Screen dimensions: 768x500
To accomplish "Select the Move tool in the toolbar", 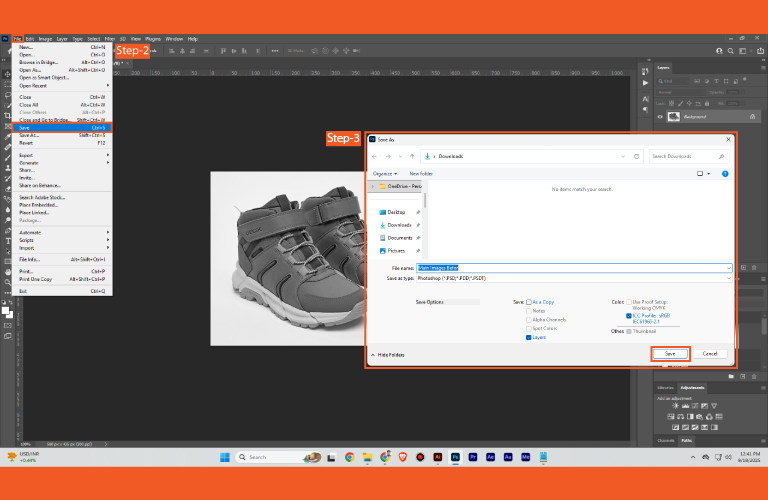I will point(7,73).
